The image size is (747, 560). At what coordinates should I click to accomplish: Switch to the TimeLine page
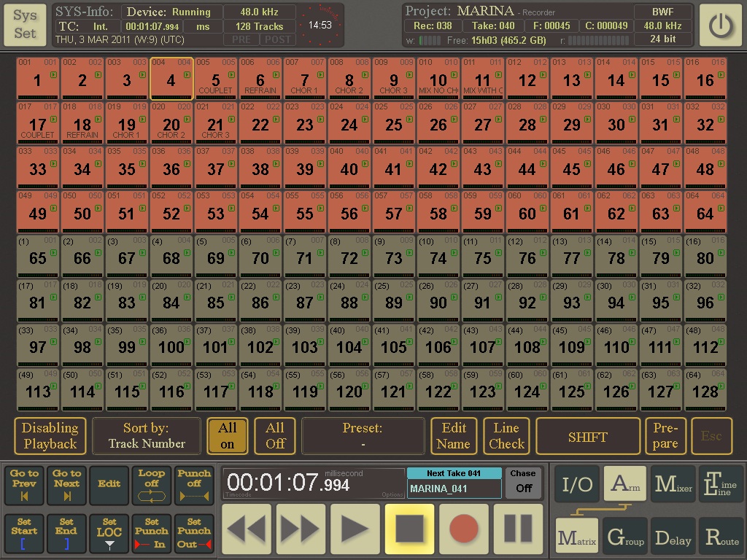(x=721, y=484)
